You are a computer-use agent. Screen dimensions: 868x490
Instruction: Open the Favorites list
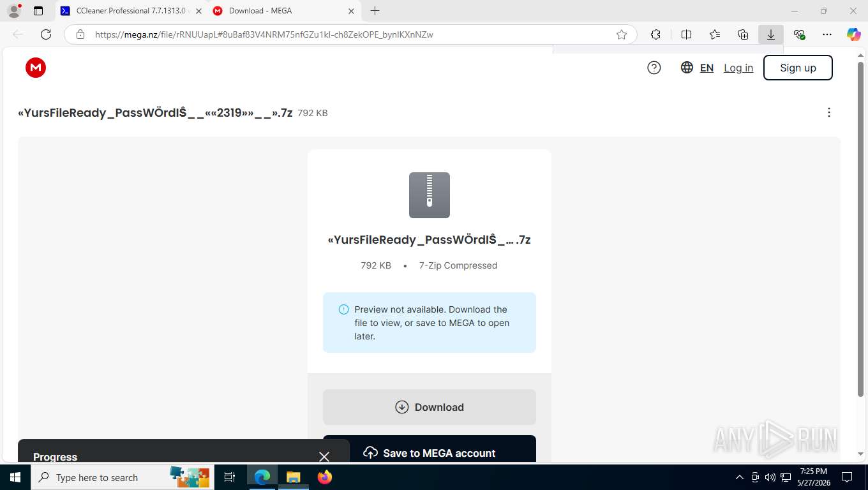click(x=715, y=34)
